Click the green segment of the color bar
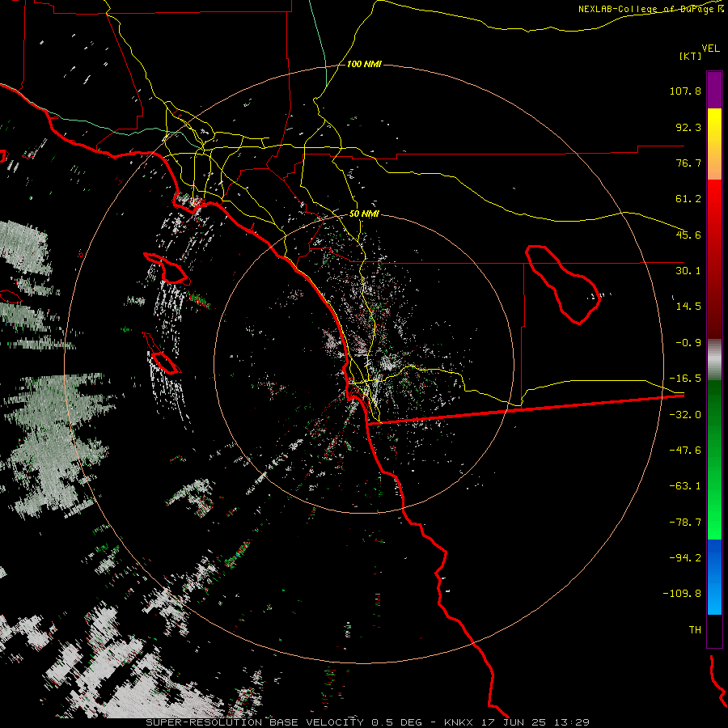The height and width of the screenshot is (728, 728). (714, 459)
